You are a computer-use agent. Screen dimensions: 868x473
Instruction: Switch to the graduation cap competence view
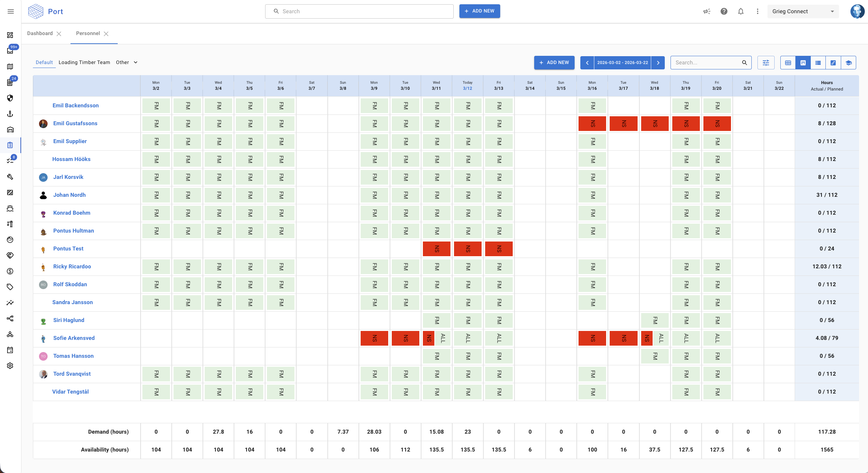coord(848,63)
